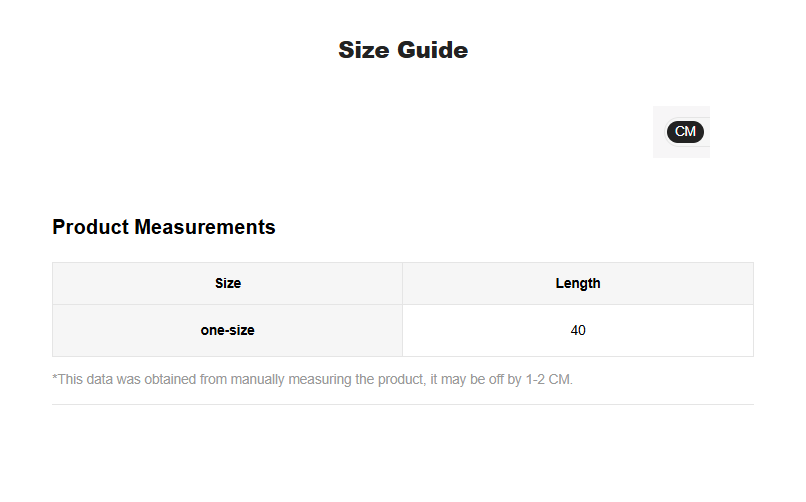Click the word "Measurements" in the heading
The image size is (806, 502).
click(x=205, y=227)
